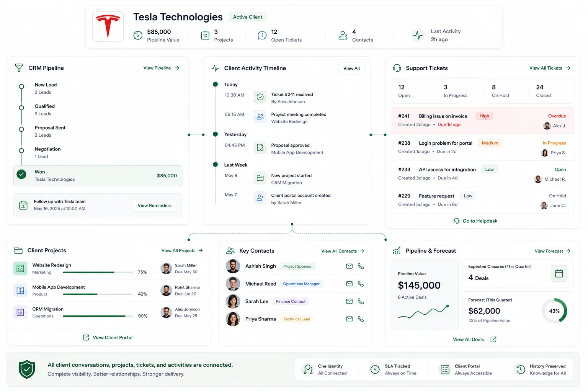Click the Website Redesign project icon

[20, 268]
